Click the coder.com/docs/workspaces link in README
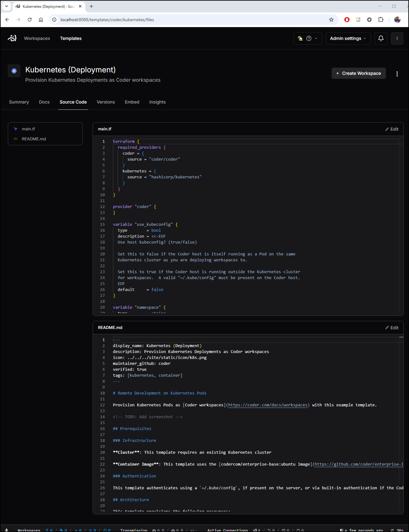The image size is (409, 532). [x=268, y=405]
